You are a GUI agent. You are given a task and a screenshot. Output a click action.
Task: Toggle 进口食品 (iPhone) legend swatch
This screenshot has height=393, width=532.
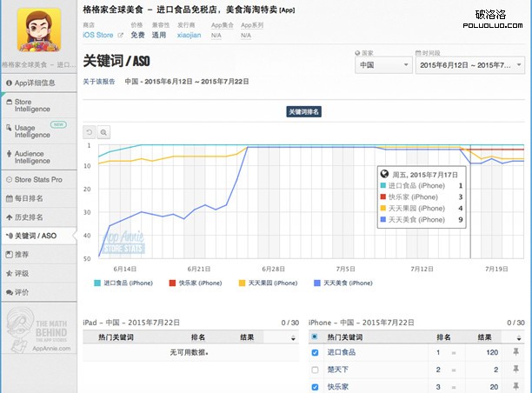pos(97,283)
